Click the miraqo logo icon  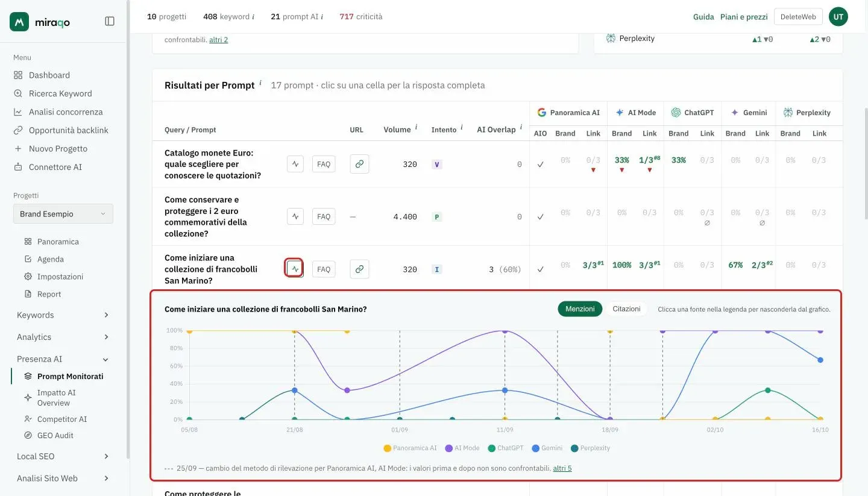click(19, 22)
